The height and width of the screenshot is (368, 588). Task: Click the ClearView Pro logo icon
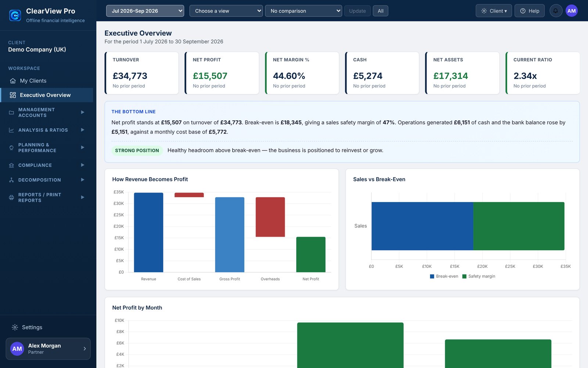tap(15, 15)
